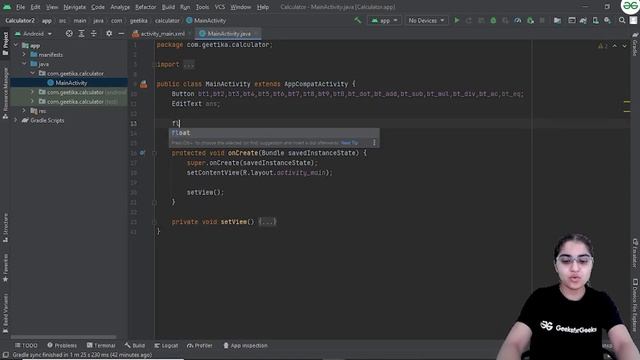Expand the folded setView method body
The width and height of the screenshot is (640, 360).
(267, 222)
